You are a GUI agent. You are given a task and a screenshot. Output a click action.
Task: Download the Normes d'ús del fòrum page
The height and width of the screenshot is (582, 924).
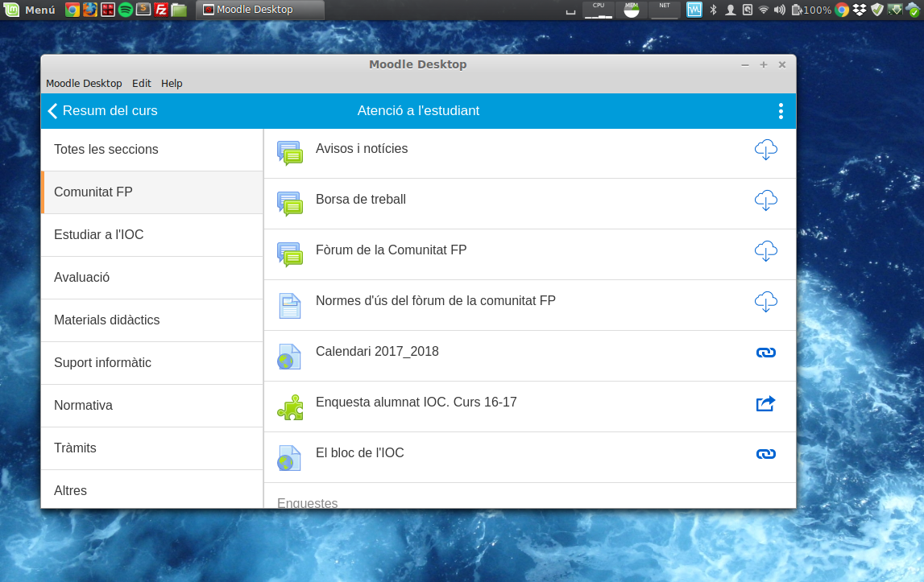click(765, 302)
